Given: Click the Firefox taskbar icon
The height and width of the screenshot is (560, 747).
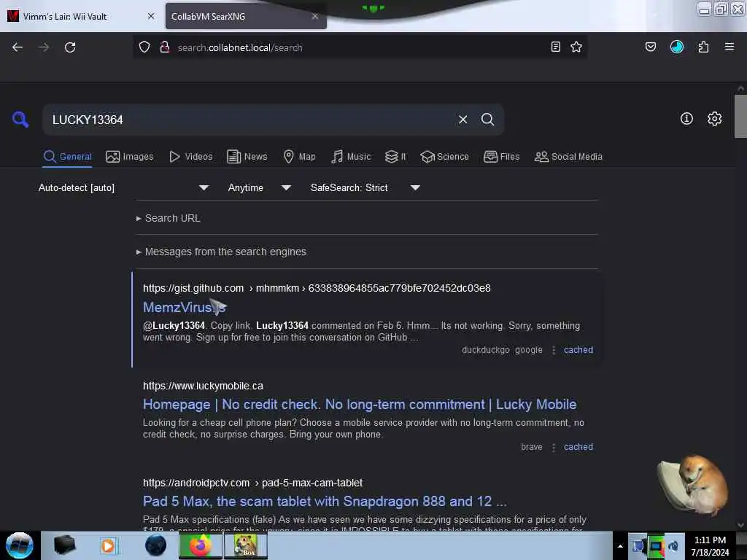Looking at the screenshot, I should (201, 545).
